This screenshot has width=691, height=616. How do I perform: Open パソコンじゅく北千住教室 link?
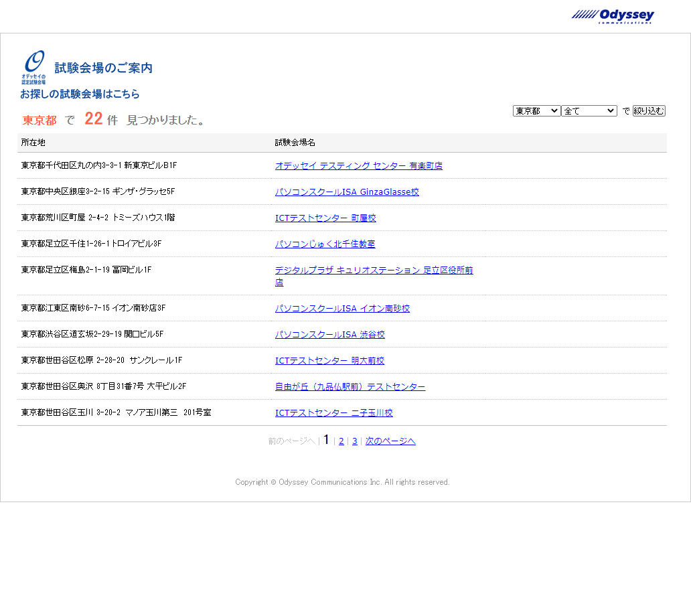tap(325, 244)
